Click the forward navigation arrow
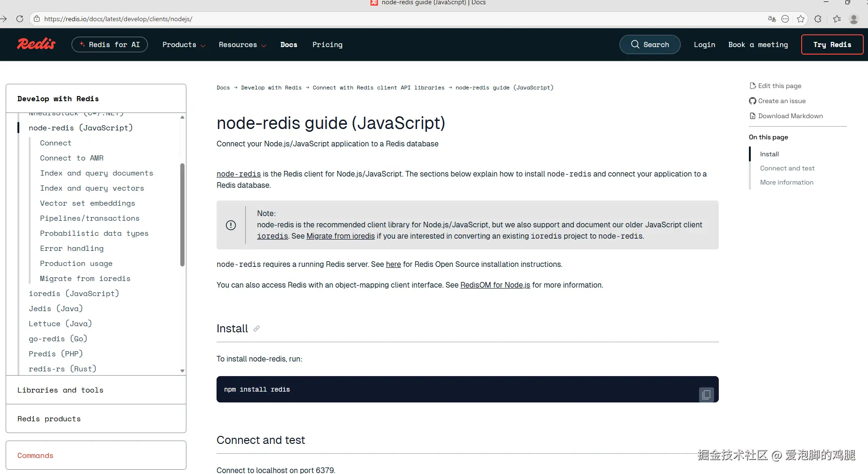 point(4,19)
